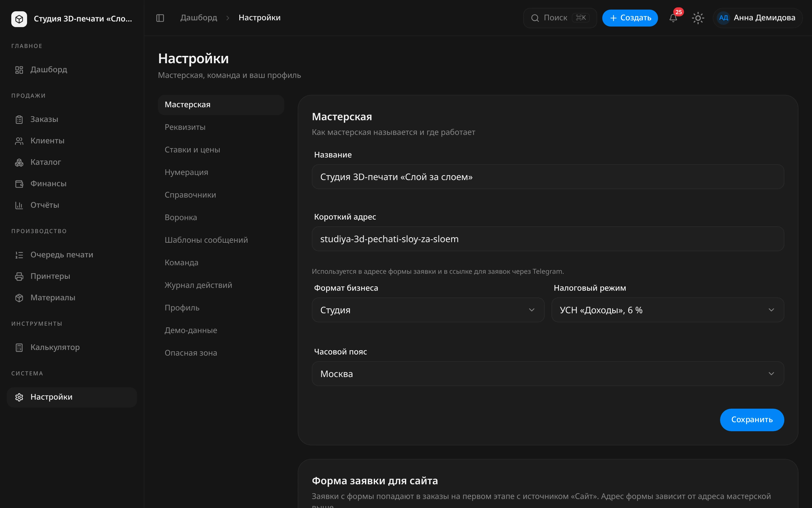Screen dimensions: 812x508
Task: Click the Короткий адрес input field
Action: [548, 239]
